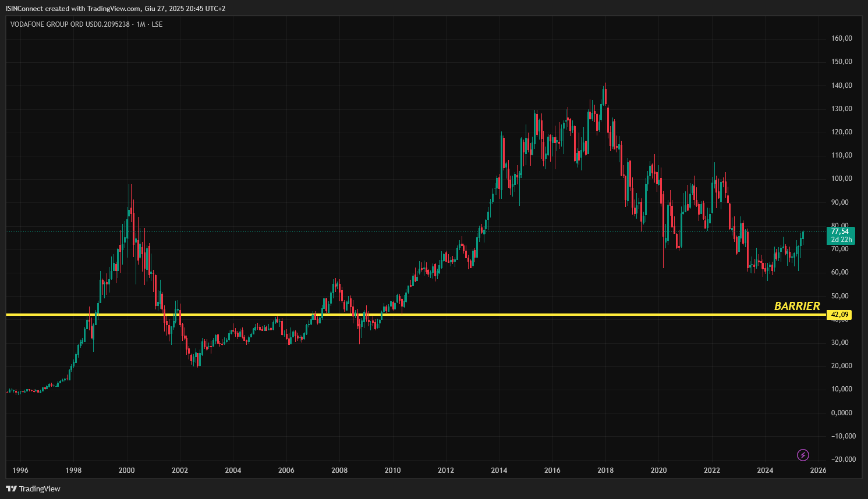Click the 2000 year on time axis
The width and height of the screenshot is (868, 499).
point(126,471)
